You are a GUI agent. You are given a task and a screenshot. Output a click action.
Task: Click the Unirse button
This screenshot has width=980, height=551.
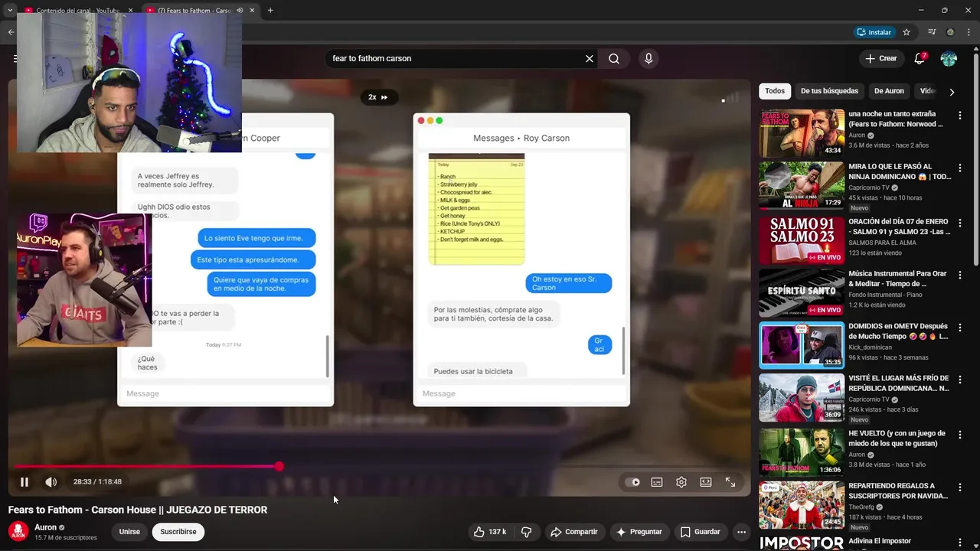[x=129, y=532]
